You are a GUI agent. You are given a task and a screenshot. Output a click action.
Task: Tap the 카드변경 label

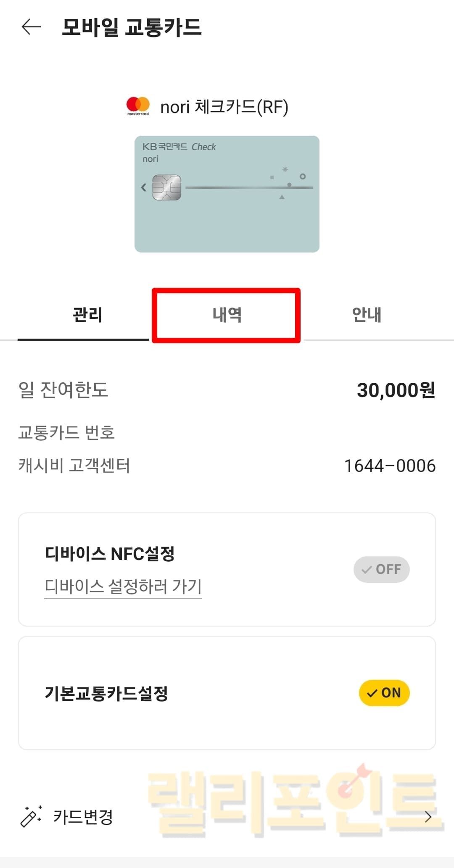pos(83,817)
